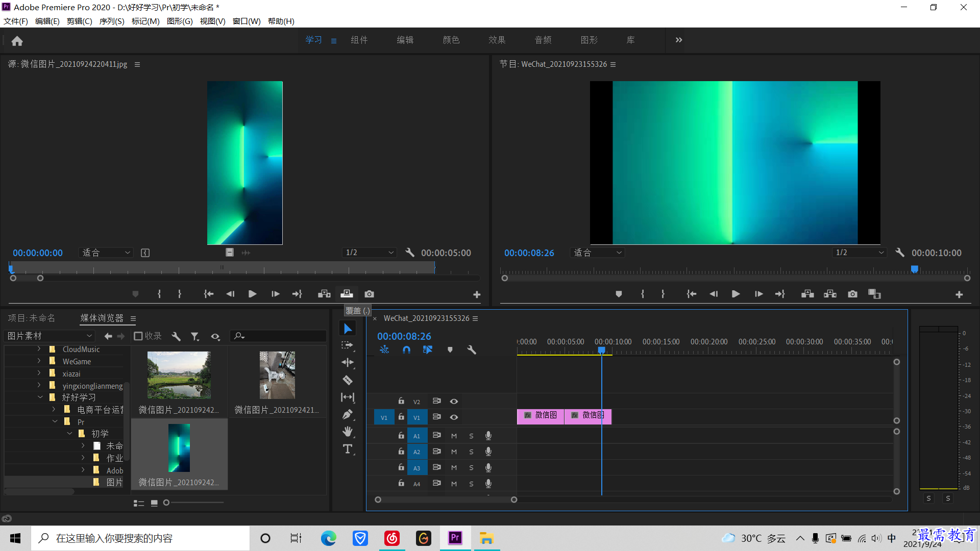980x551 pixels.
Task: Collapse the 好好学习 folder
Action: (40, 397)
